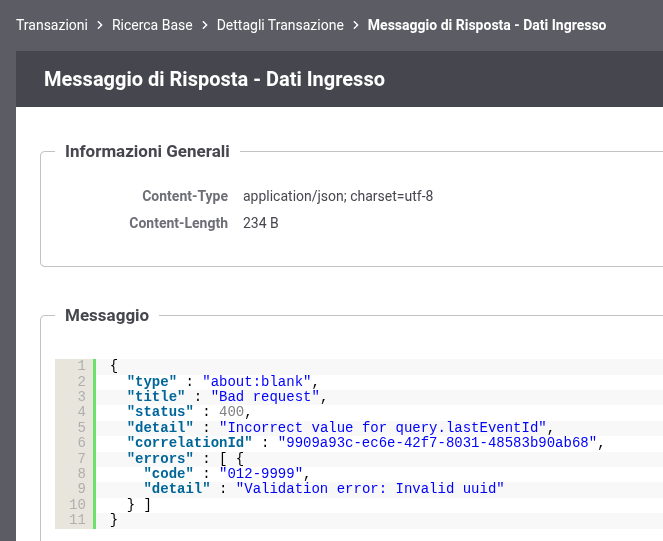This screenshot has height=541, width=663.
Task: Click chevron separator after Ricerca Base
Action: (205, 25)
